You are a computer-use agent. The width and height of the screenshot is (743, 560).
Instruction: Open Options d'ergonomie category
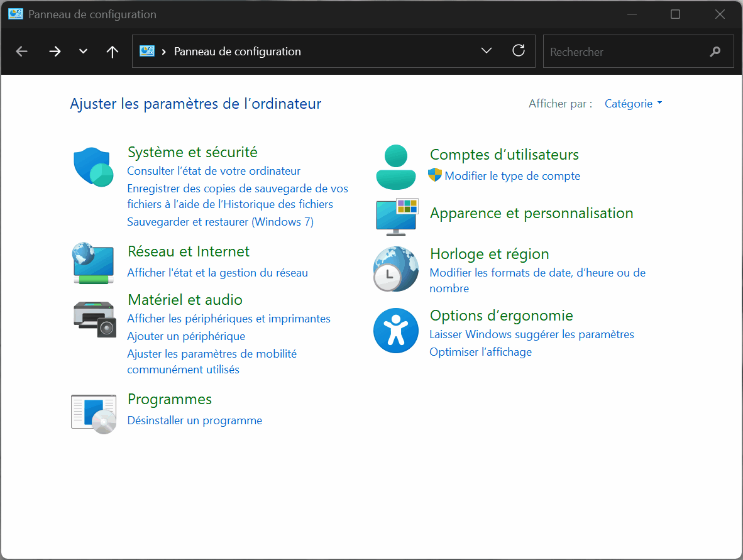click(502, 316)
